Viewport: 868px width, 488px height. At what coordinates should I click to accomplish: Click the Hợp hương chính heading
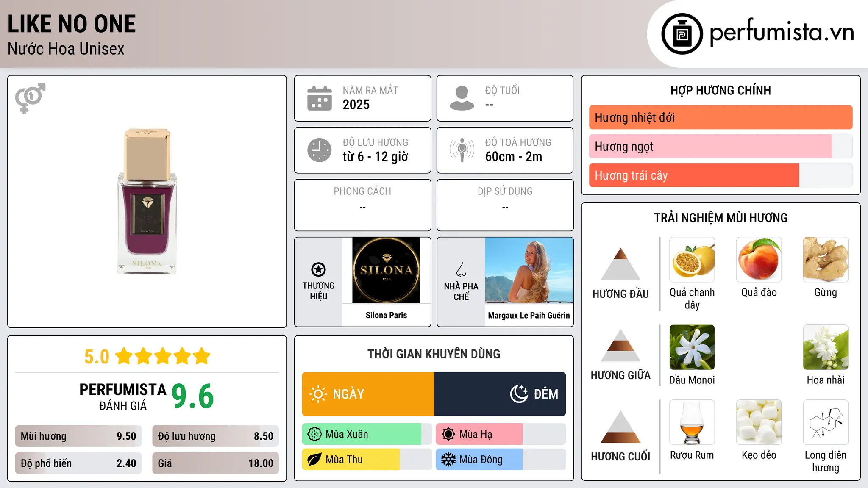[721, 90]
